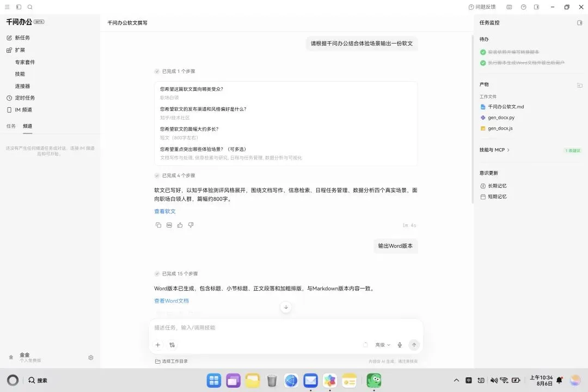This screenshot has height=392, width=588.
Task: Send the message with the up-arrow button
Action: pos(414,345)
